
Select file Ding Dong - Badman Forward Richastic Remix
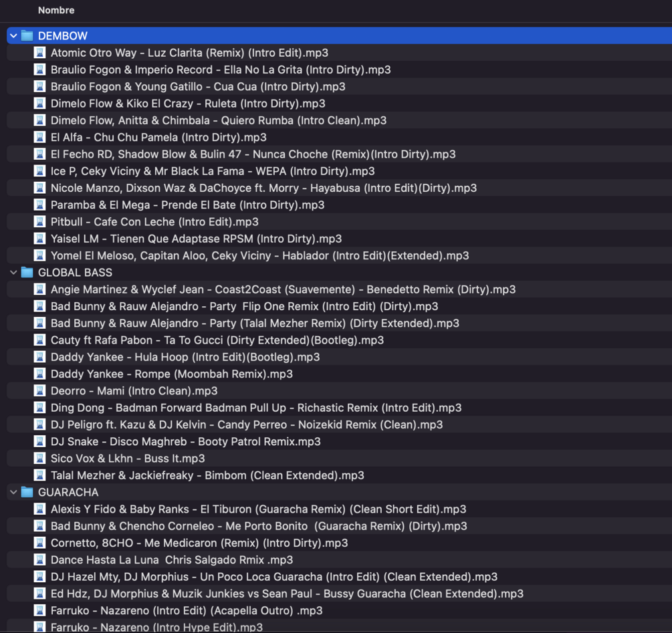pos(256,408)
